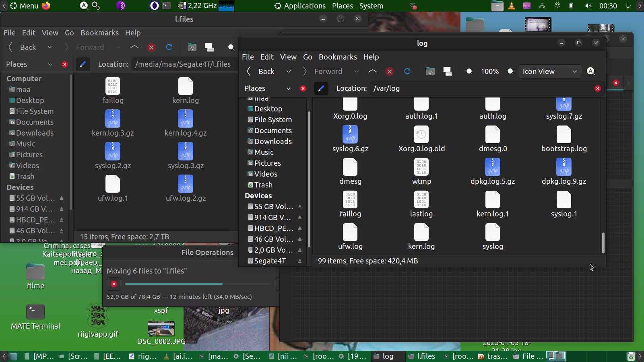Toggle location edit mode in l.files window
The height and width of the screenshot is (362, 644).
83,64
